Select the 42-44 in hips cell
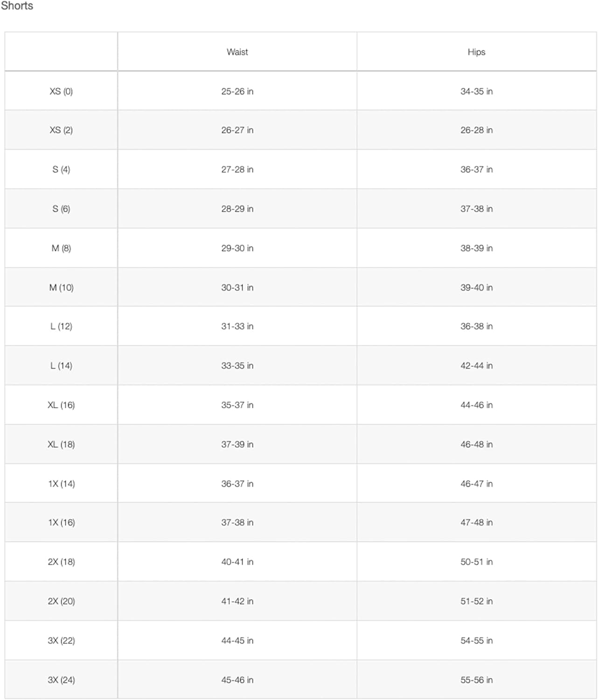Image resolution: width=598 pixels, height=700 pixels. coord(476,365)
